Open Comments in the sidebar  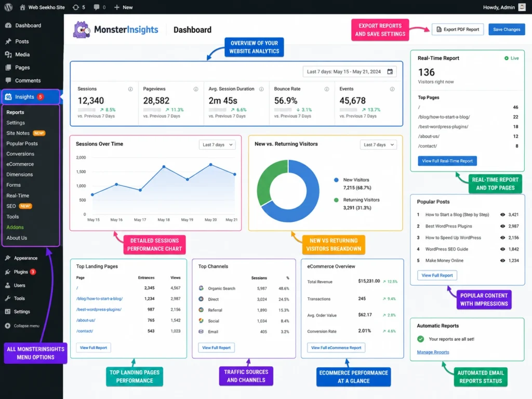(x=23, y=81)
